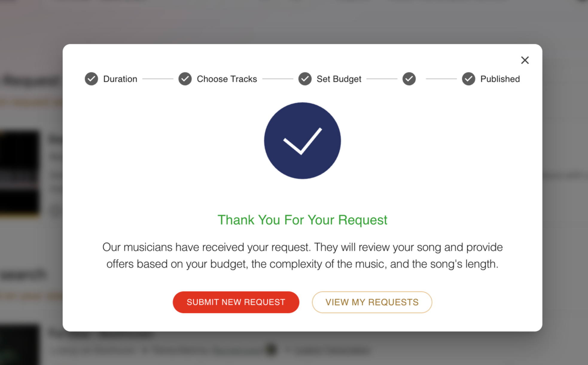Go to the Set Budget step label

(x=339, y=79)
